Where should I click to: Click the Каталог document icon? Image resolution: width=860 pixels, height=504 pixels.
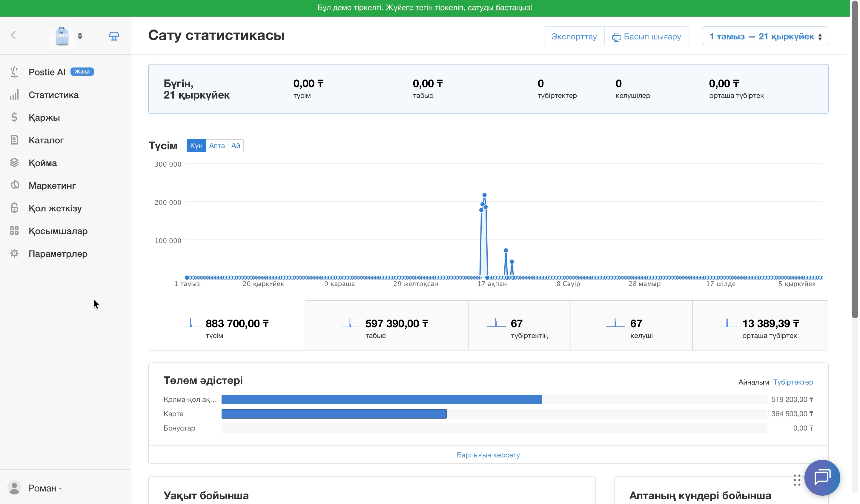click(x=14, y=140)
